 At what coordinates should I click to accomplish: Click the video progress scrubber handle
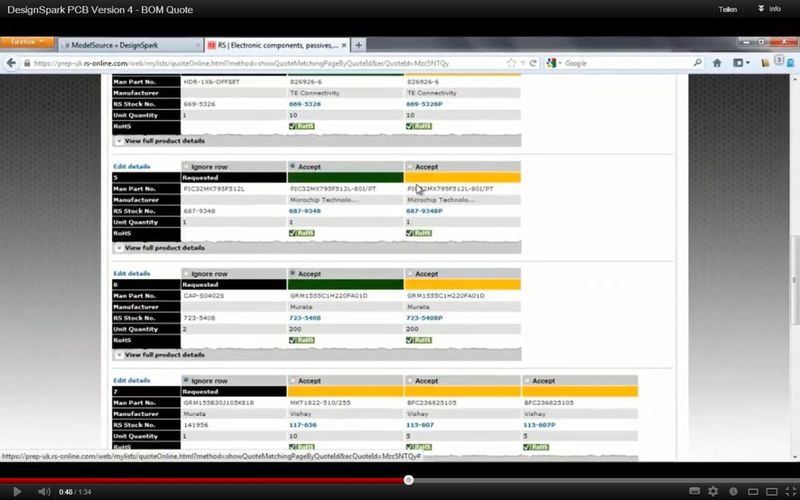pyautogui.click(x=408, y=480)
